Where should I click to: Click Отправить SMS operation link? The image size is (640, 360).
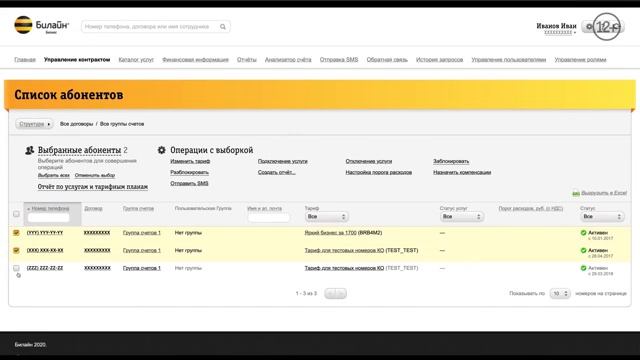189,183
